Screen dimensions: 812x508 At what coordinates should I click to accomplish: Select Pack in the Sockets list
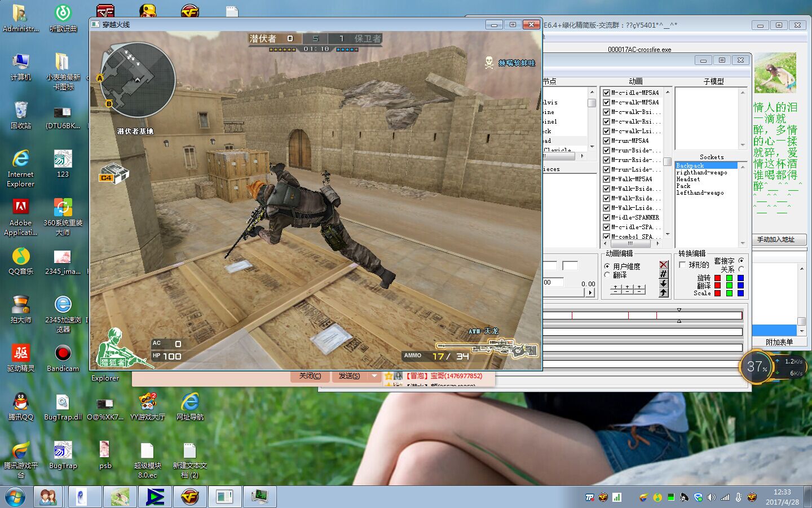683,186
